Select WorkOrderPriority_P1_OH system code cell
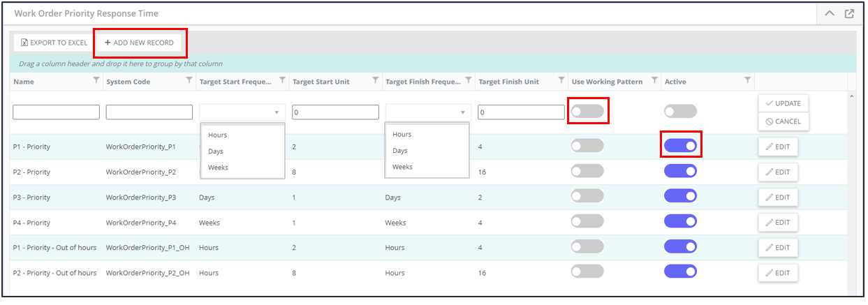The height and width of the screenshot is (305, 868). tap(147, 248)
